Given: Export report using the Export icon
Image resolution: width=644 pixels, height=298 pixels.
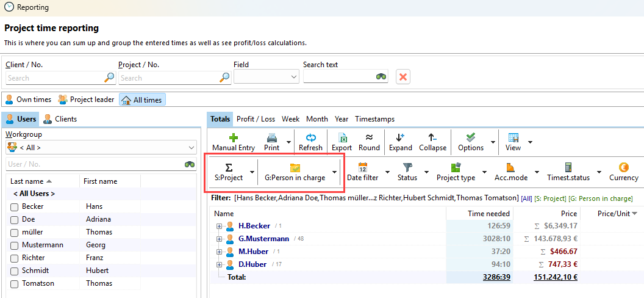Looking at the screenshot, I should 342,138.
